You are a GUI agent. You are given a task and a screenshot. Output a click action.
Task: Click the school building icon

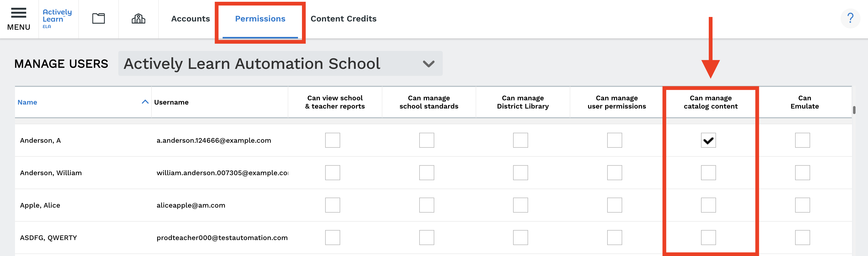(x=138, y=18)
